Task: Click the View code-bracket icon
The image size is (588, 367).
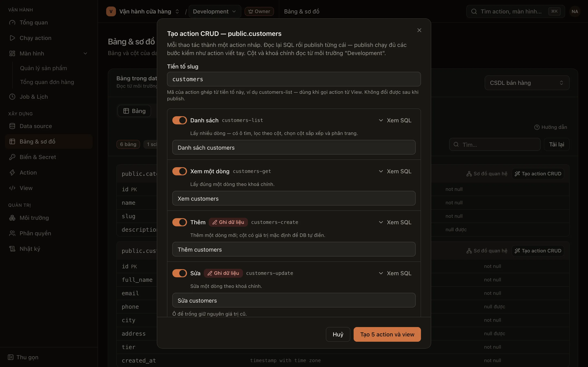Action: 12,188
